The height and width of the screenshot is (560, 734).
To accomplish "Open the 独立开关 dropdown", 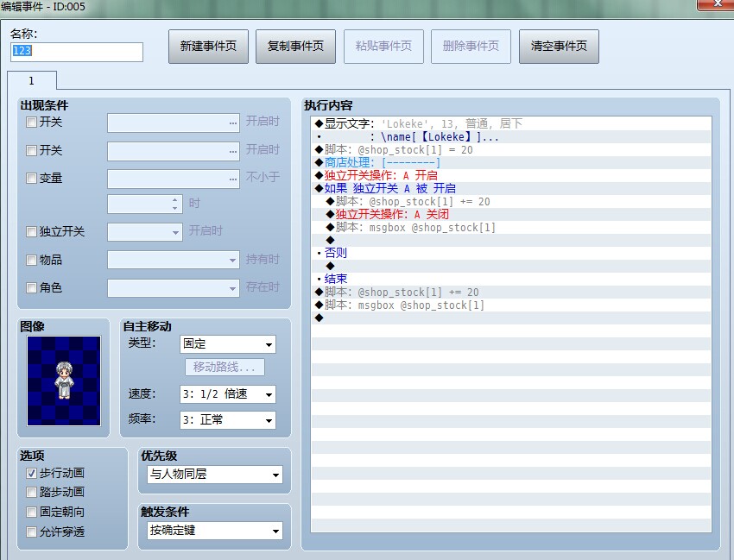I will (x=145, y=232).
